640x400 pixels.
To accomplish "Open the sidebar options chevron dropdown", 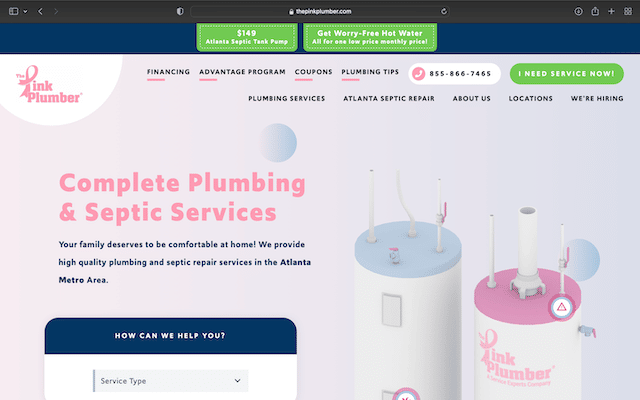I will click(x=25, y=11).
